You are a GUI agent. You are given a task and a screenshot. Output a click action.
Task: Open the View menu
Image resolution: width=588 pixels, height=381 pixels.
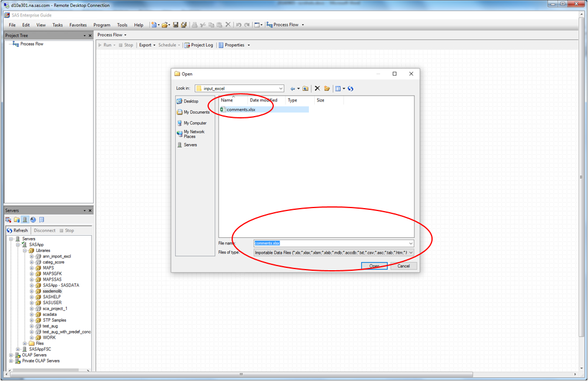pos(41,25)
